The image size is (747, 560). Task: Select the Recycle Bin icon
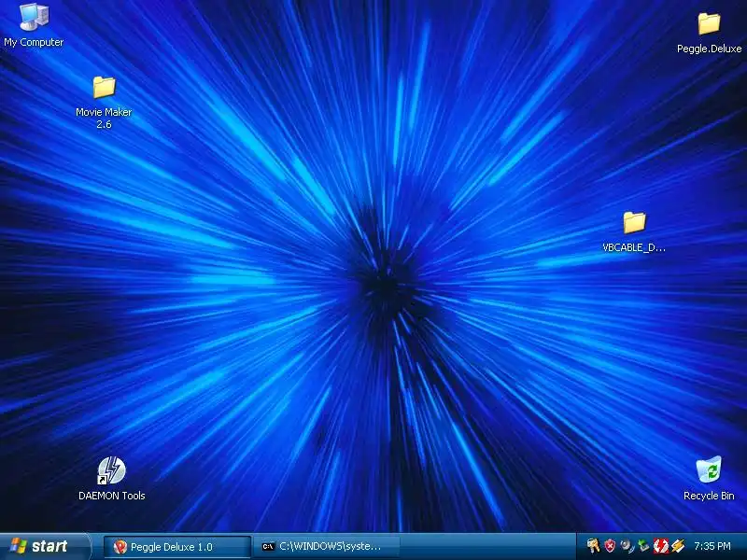709,470
